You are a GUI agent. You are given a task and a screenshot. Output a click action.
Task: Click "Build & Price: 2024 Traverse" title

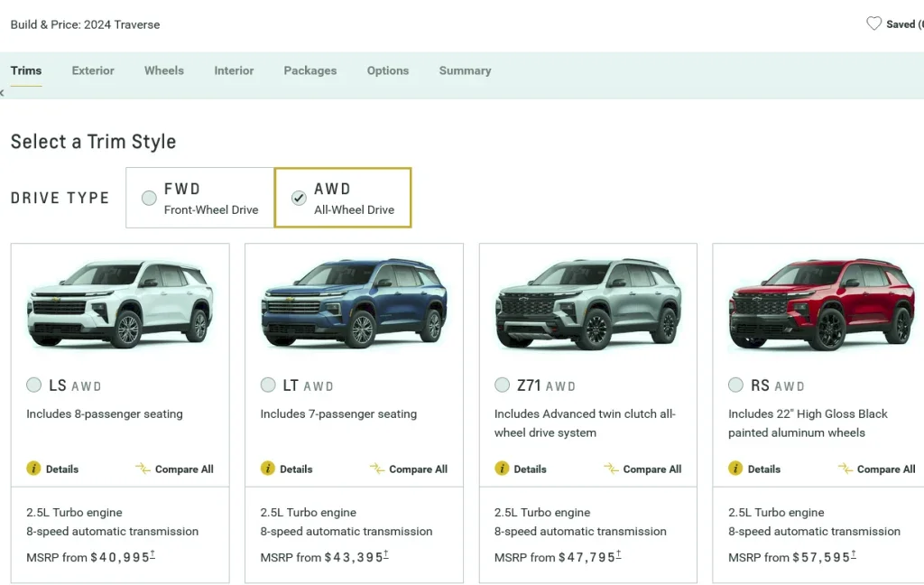coord(85,24)
